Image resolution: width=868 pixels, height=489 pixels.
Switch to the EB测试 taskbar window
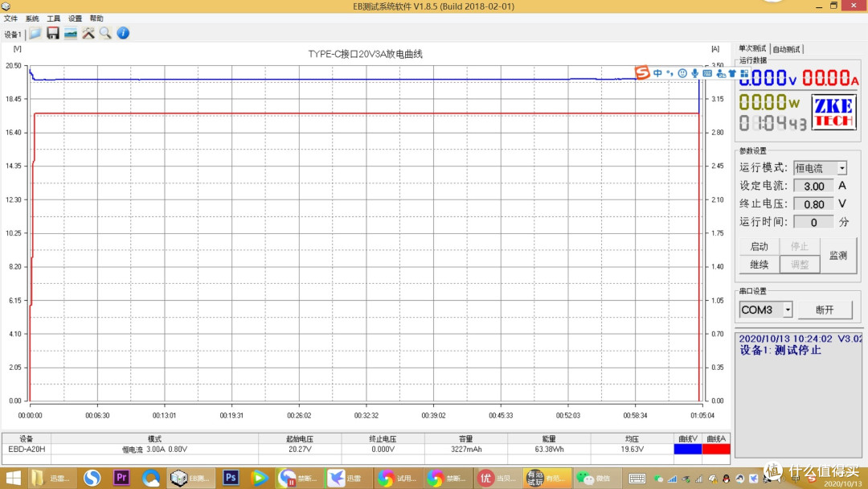click(x=190, y=478)
